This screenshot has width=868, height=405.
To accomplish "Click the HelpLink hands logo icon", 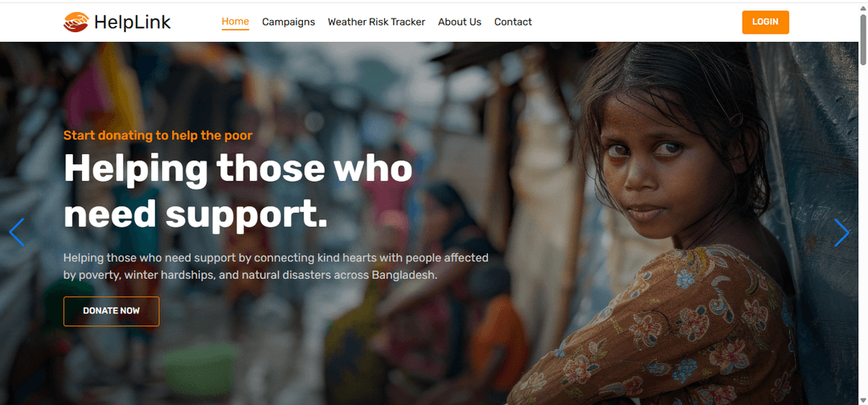I will [76, 22].
